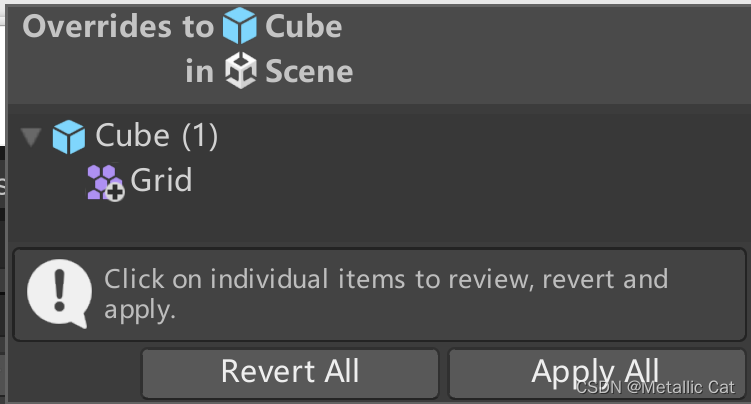The height and width of the screenshot is (404, 751).
Task: Click the 'in' label before Scene icon
Action: (x=199, y=71)
